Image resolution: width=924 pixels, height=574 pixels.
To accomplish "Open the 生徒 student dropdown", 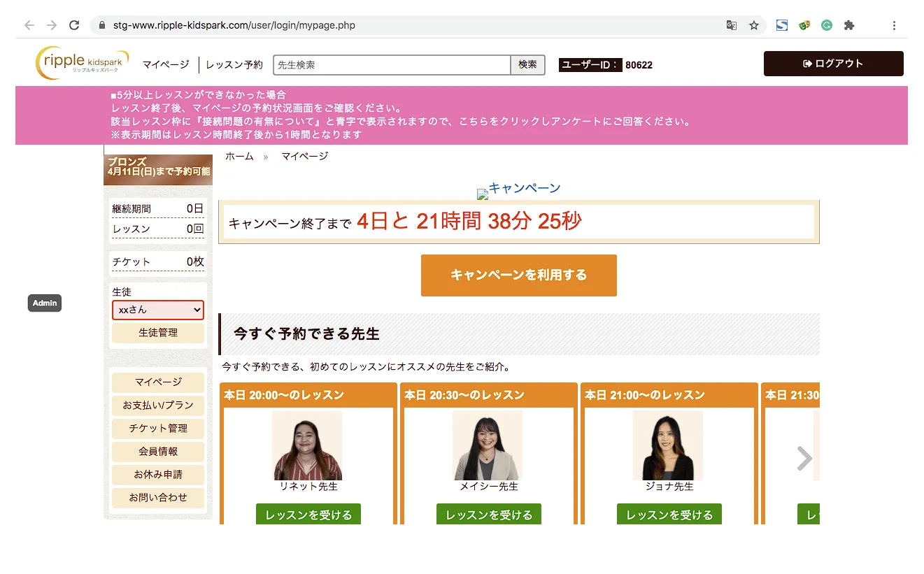I will [158, 310].
